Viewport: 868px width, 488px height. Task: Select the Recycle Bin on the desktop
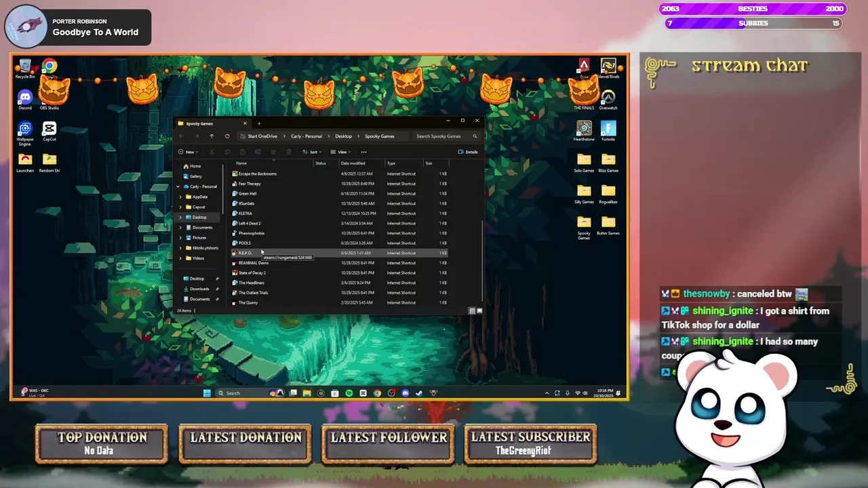[25, 68]
